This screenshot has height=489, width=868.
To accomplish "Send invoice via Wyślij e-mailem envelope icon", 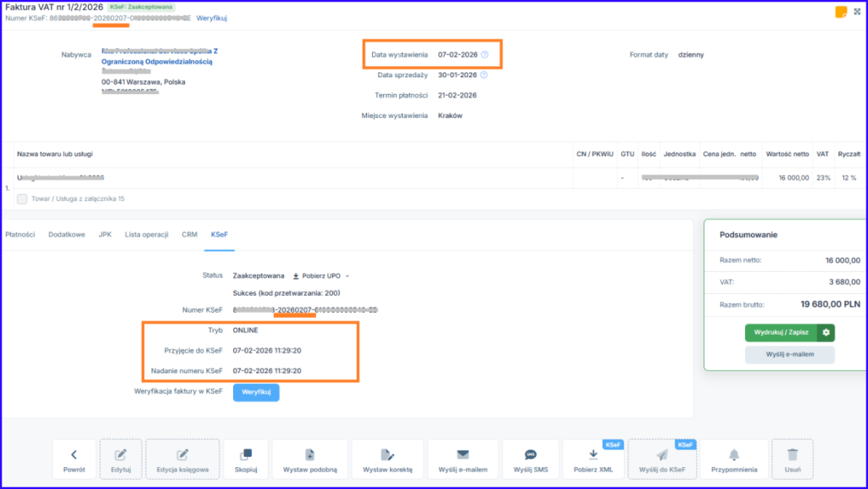I will (x=462, y=454).
